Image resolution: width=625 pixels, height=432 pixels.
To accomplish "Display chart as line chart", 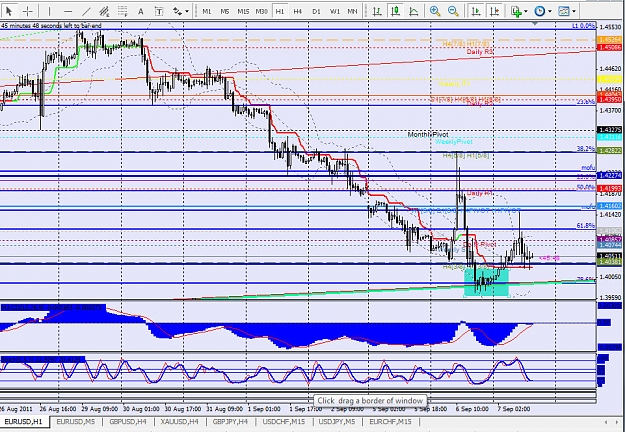I will pos(414,11).
